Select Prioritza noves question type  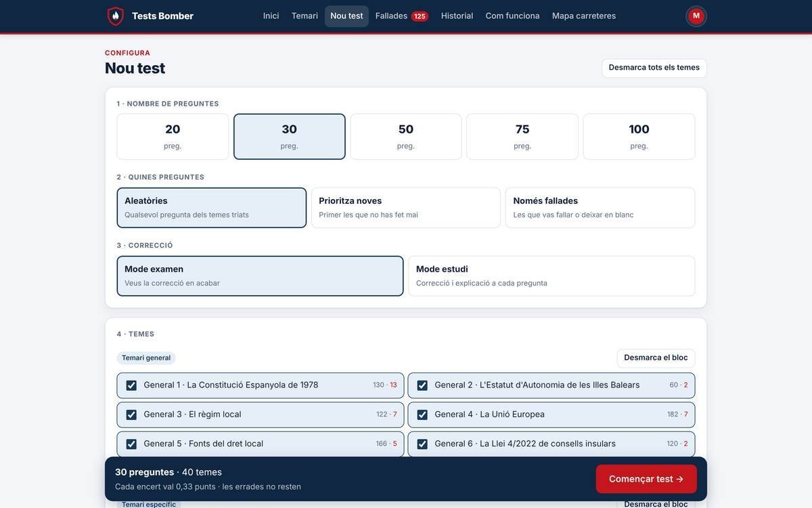click(x=406, y=207)
